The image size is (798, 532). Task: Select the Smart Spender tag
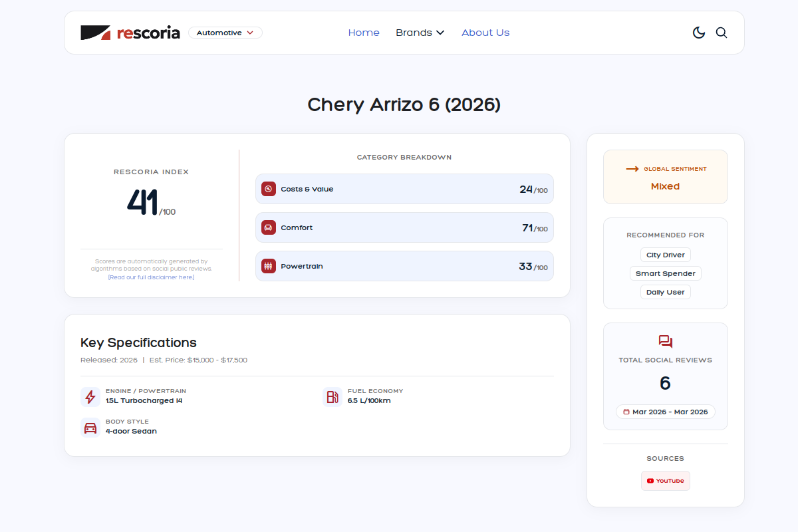click(666, 273)
